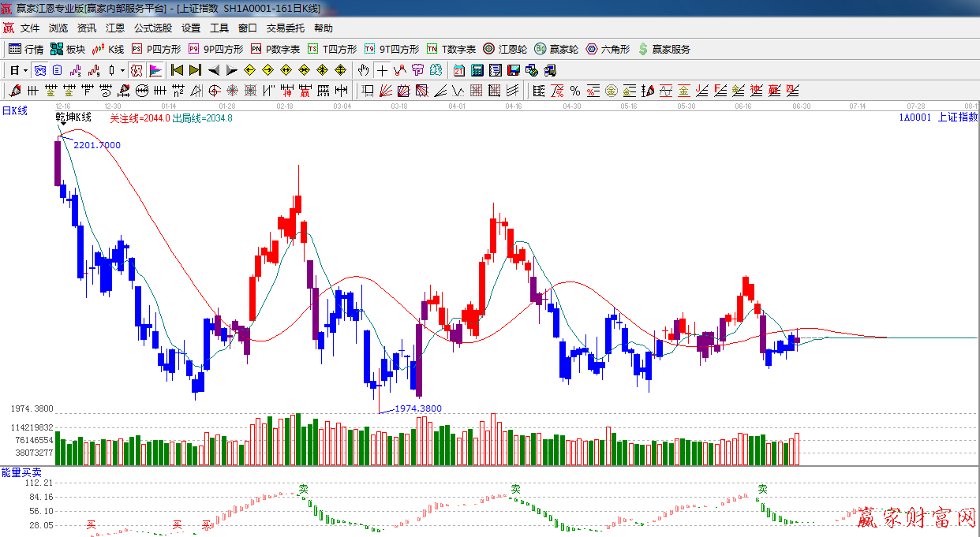Click the P四方形 toolbar button
The height and width of the screenshot is (537, 980).
157,49
